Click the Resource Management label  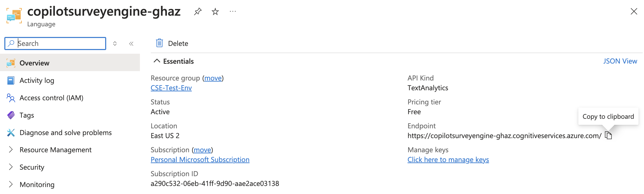(55, 150)
